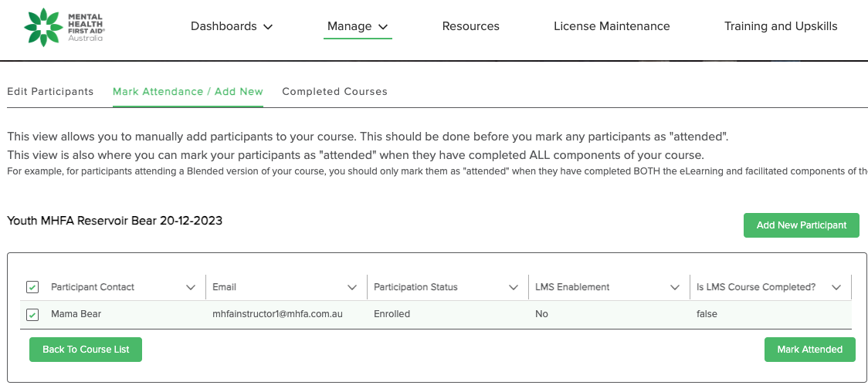Screen dimensions: 868x392
Task: Click the Mental Health First Aid logo
Action: tap(65, 27)
